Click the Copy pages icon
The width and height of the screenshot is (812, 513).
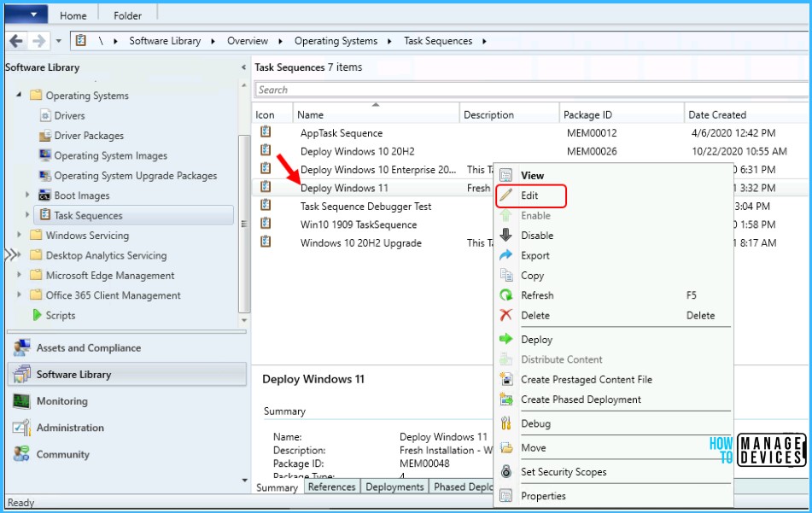pos(506,276)
